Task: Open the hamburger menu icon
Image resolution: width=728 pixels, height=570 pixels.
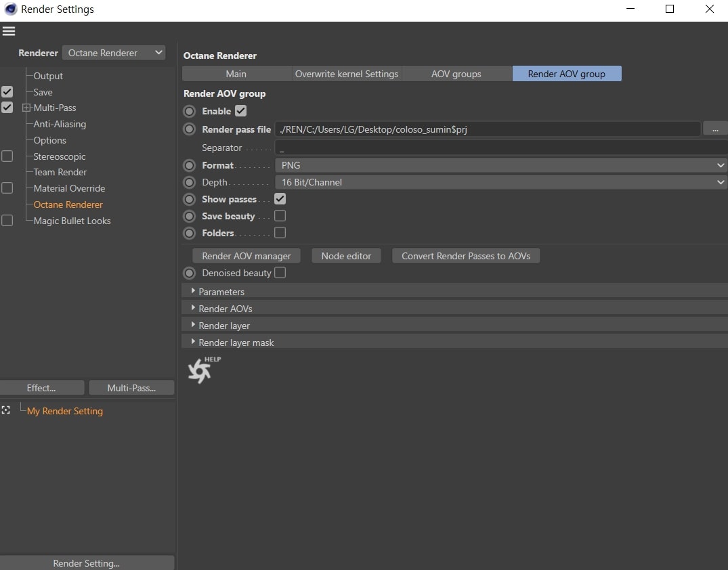Action: (x=9, y=31)
